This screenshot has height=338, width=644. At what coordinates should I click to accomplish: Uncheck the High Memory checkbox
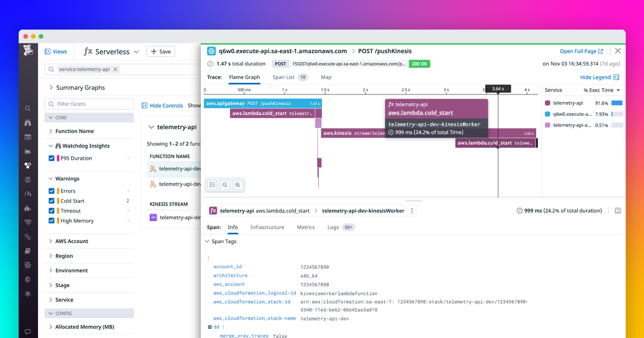(52, 221)
